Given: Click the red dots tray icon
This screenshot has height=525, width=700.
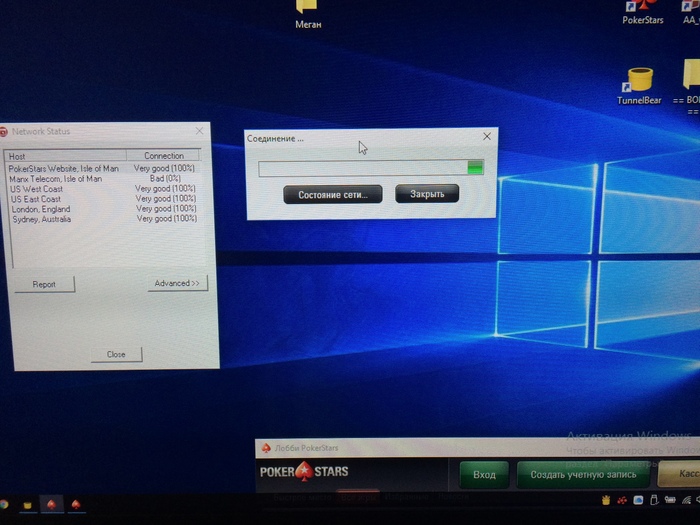Looking at the screenshot, I should [621, 500].
